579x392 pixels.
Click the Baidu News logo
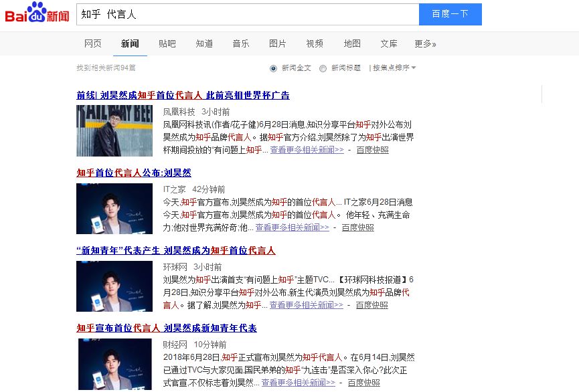(x=37, y=13)
